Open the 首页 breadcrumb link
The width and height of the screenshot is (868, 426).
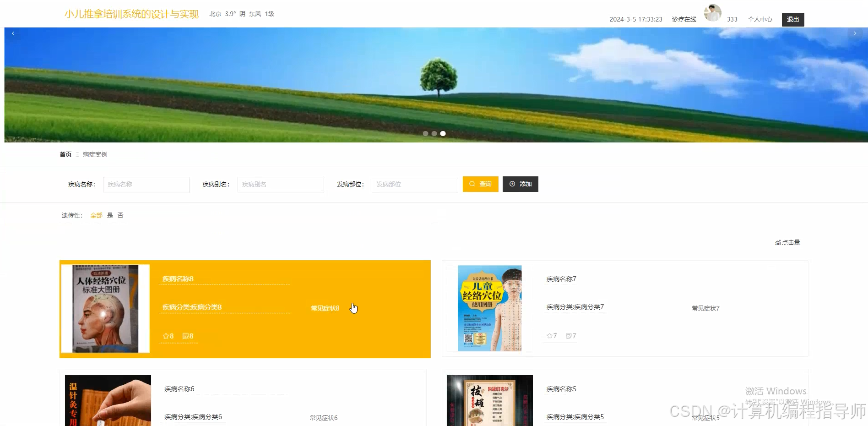click(x=65, y=154)
